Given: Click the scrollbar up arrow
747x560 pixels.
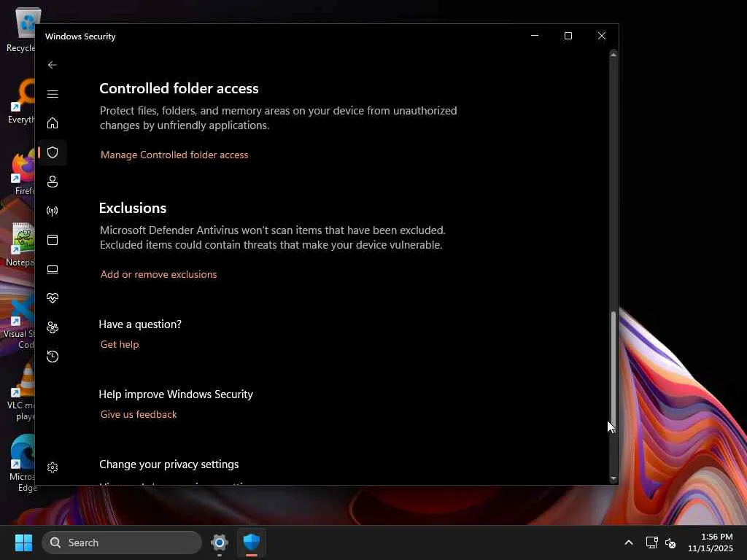Looking at the screenshot, I should pos(614,55).
